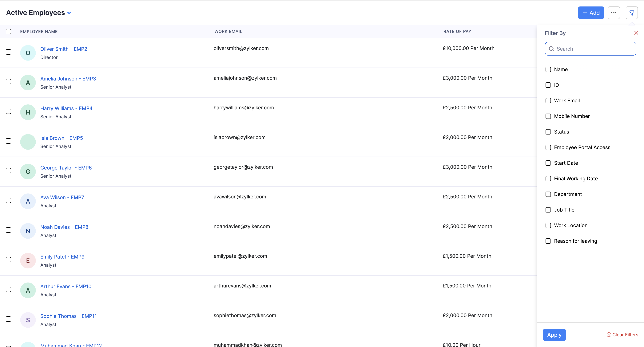
Task: Select Oliver Smith's row checkbox
Action: coord(9,52)
